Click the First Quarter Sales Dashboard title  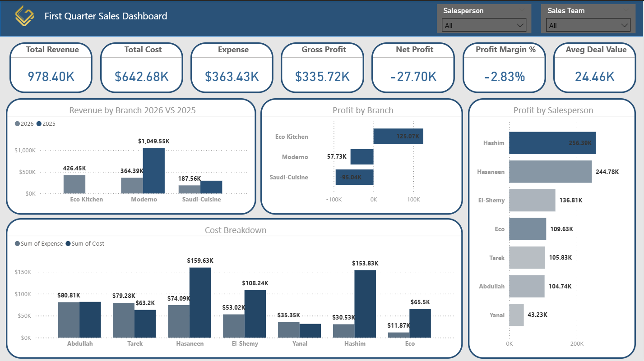106,16
